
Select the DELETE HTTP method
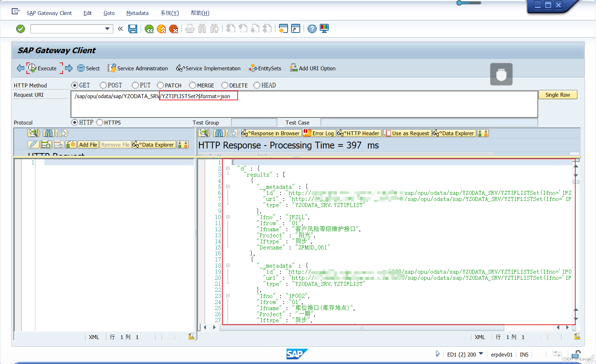[x=225, y=85]
